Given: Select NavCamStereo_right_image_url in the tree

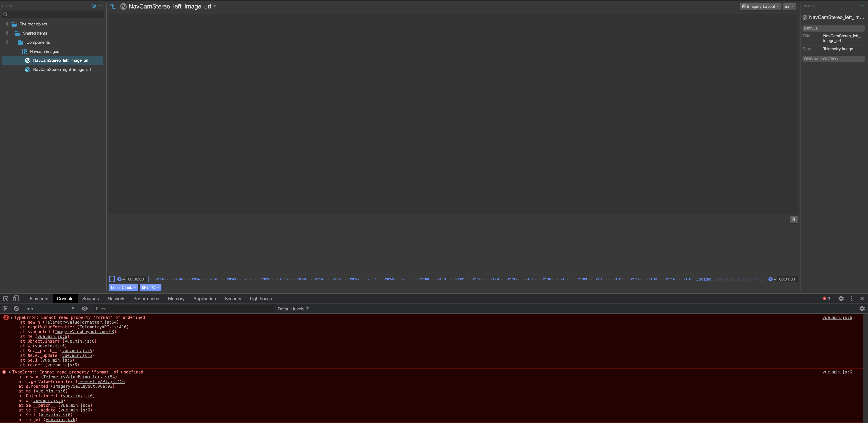Looking at the screenshot, I should [x=62, y=69].
